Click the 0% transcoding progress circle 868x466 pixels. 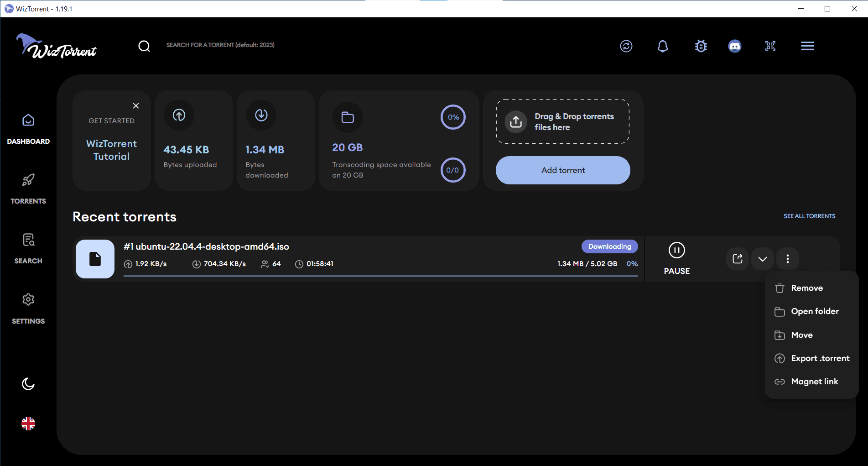[453, 117]
